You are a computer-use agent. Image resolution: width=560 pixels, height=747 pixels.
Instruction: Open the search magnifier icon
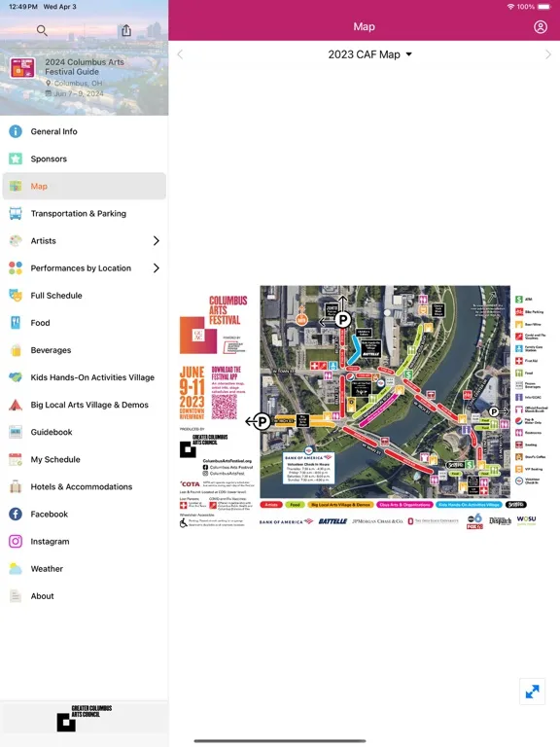coord(42,30)
